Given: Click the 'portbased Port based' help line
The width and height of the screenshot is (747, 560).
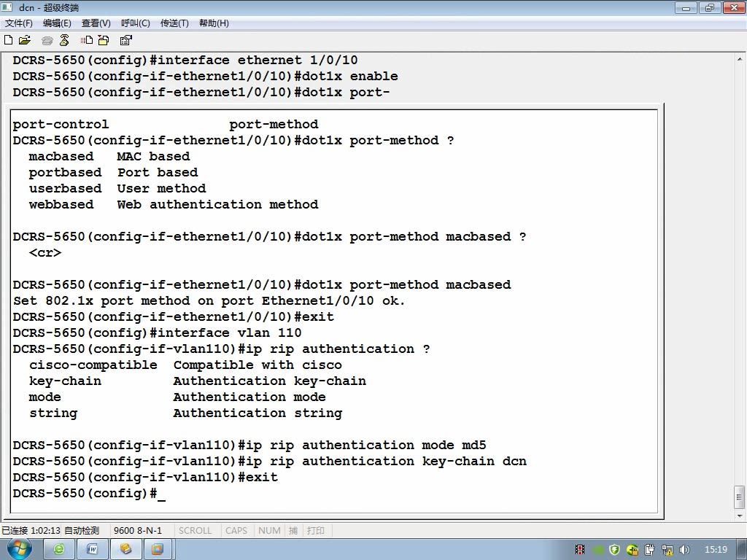Looking at the screenshot, I should [x=113, y=173].
